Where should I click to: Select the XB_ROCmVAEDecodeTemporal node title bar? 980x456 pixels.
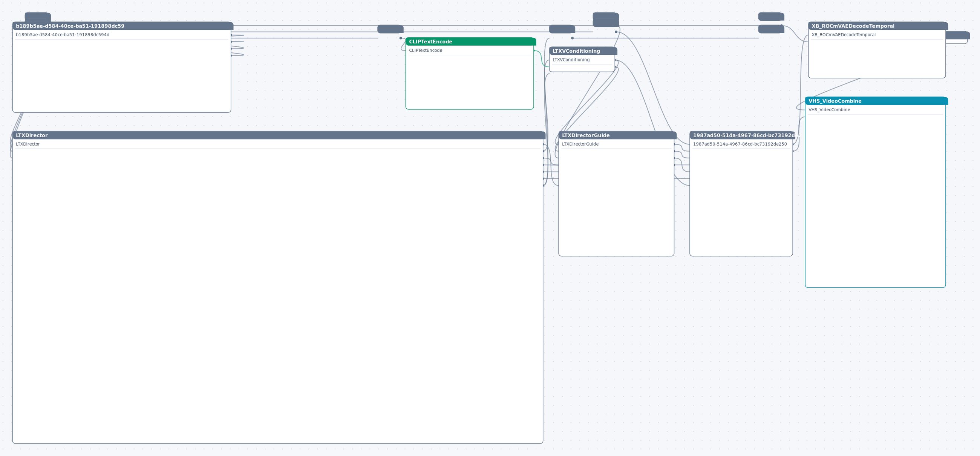[877, 26]
